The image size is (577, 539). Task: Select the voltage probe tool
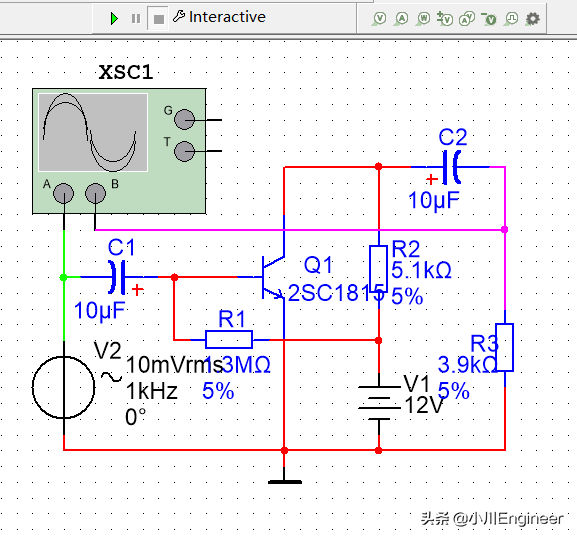click(x=379, y=18)
